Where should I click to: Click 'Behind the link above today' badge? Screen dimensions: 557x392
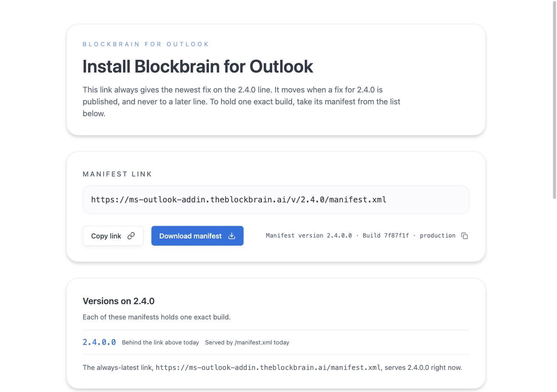pyautogui.click(x=160, y=342)
